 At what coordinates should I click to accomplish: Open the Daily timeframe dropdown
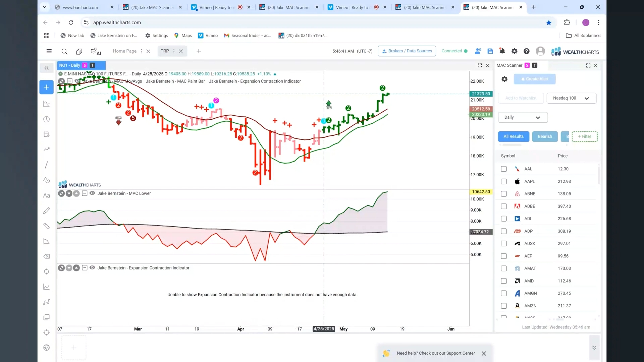[523, 117]
